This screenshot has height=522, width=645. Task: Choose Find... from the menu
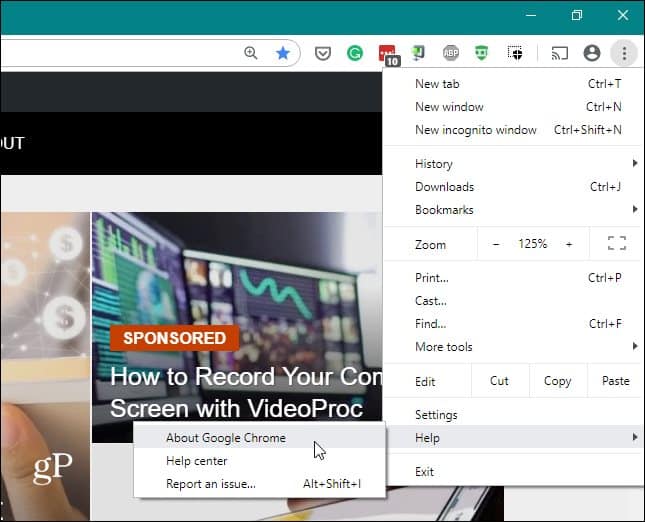514,324
